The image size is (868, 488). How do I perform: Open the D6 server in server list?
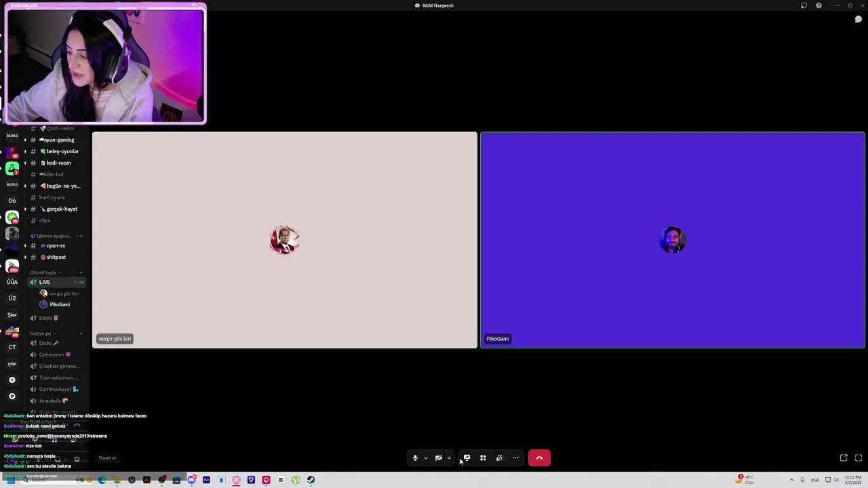coord(12,201)
